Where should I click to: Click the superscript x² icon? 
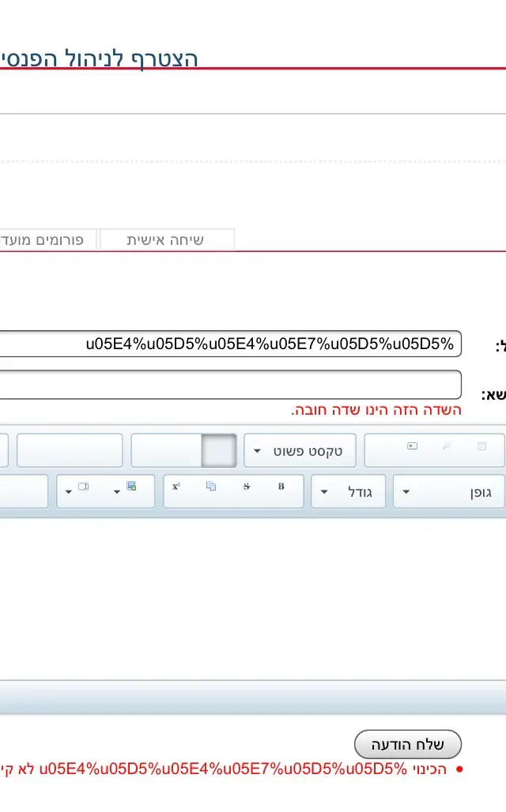point(176,487)
